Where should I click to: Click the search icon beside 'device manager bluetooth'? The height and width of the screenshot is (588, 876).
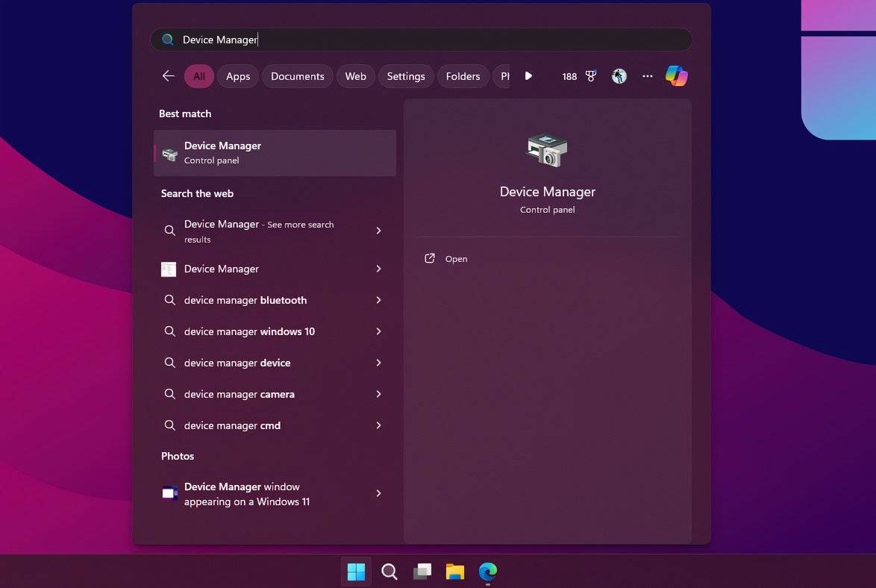tap(170, 300)
